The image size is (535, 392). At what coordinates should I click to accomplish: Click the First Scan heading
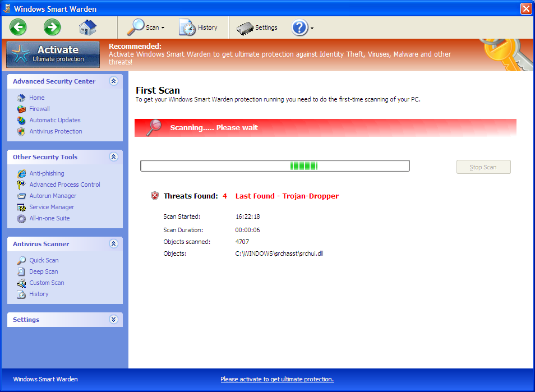158,90
